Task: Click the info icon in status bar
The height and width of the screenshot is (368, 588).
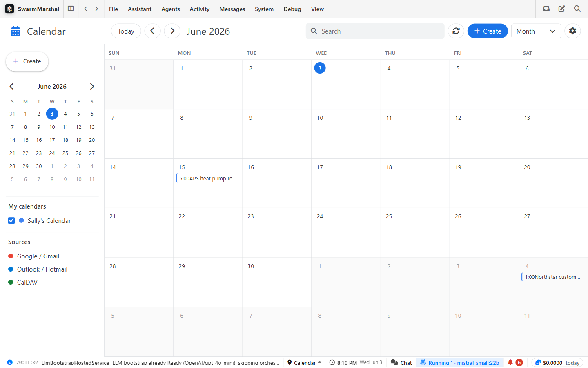Action: click(10, 362)
